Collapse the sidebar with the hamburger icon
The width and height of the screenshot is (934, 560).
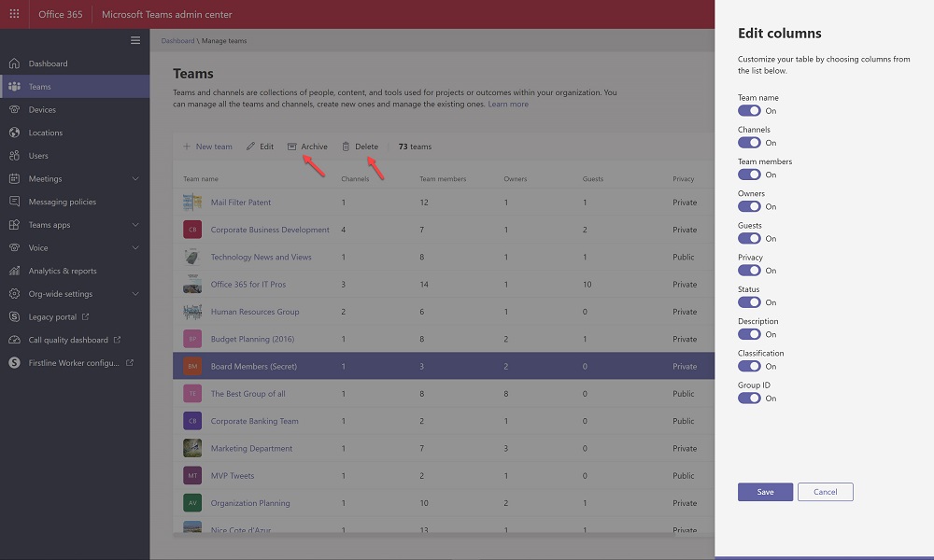pyautogui.click(x=135, y=40)
